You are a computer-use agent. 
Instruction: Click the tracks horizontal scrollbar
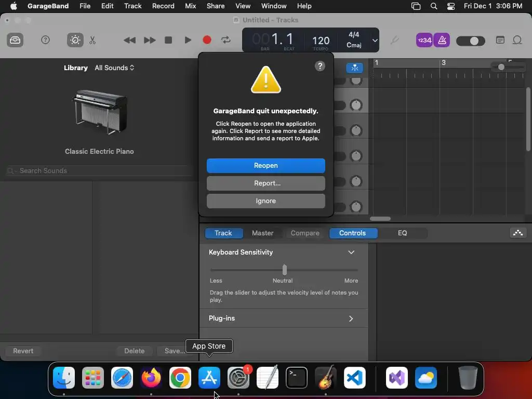[380, 219]
